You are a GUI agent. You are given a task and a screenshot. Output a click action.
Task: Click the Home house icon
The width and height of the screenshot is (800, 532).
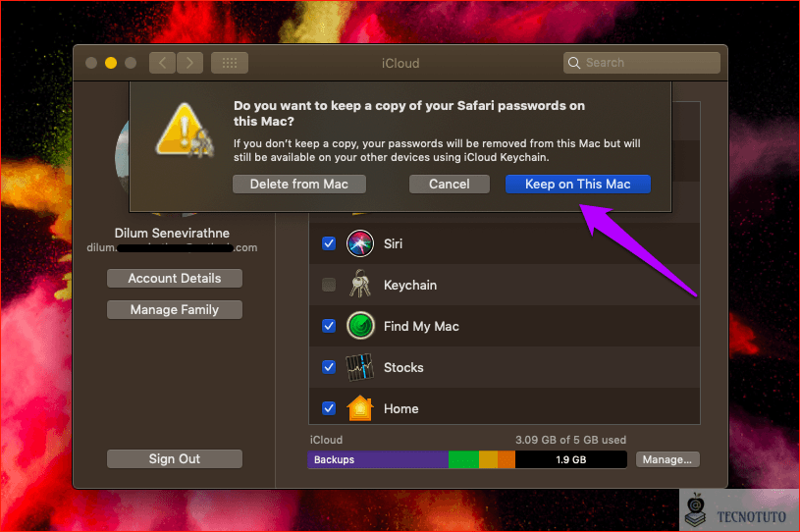pyautogui.click(x=360, y=408)
